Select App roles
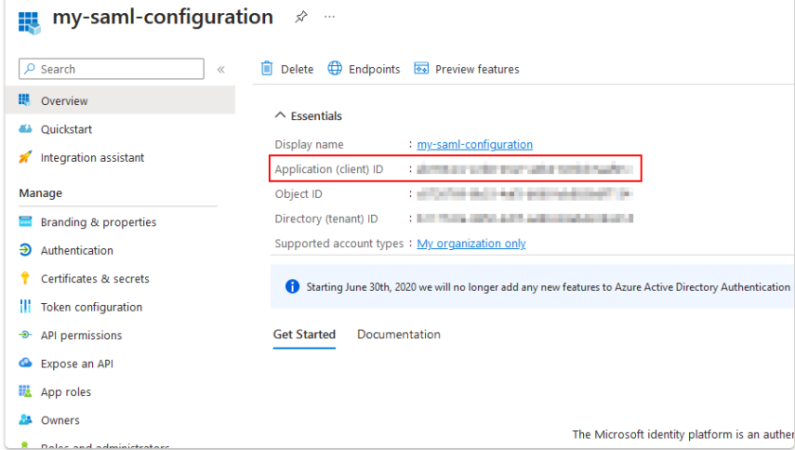 (66, 392)
